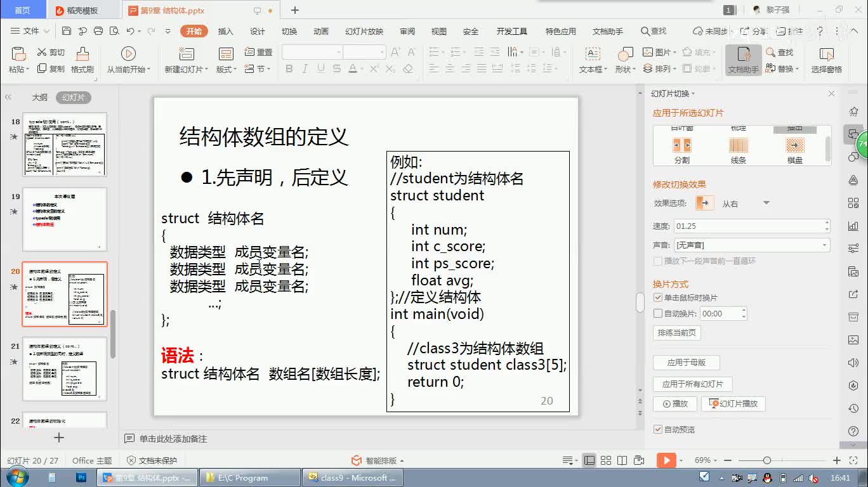
Task: Open the 选择窗格 selection pane
Action: [826, 55]
